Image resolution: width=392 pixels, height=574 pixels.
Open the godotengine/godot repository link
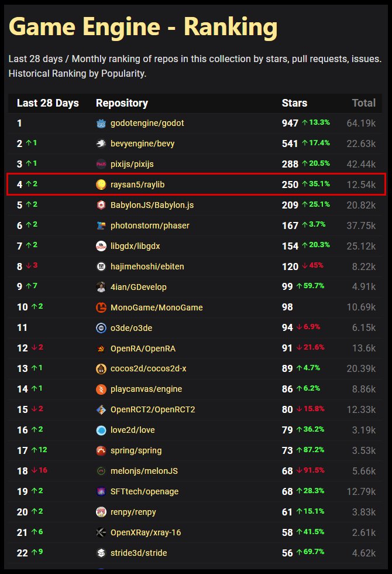click(147, 124)
